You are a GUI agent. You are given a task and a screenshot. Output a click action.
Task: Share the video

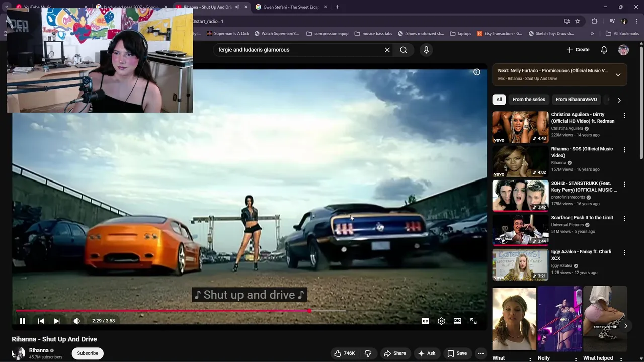[394, 353]
